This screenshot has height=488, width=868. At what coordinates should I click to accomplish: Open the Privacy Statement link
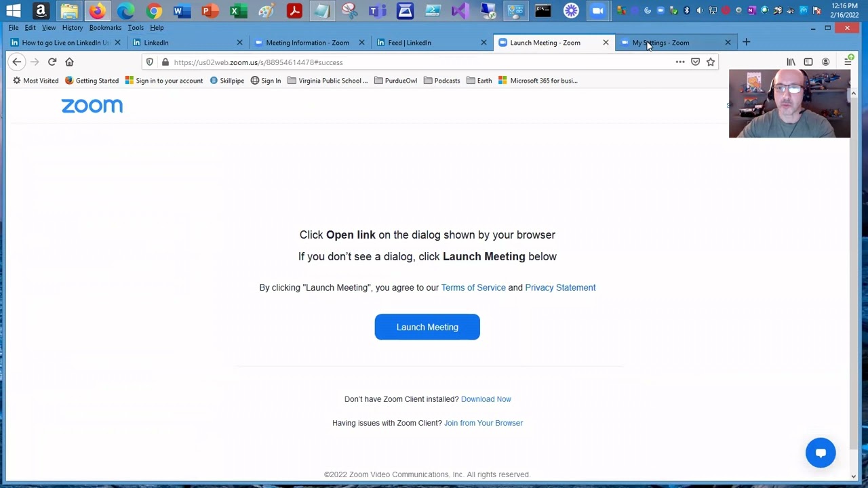[x=560, y=287]
